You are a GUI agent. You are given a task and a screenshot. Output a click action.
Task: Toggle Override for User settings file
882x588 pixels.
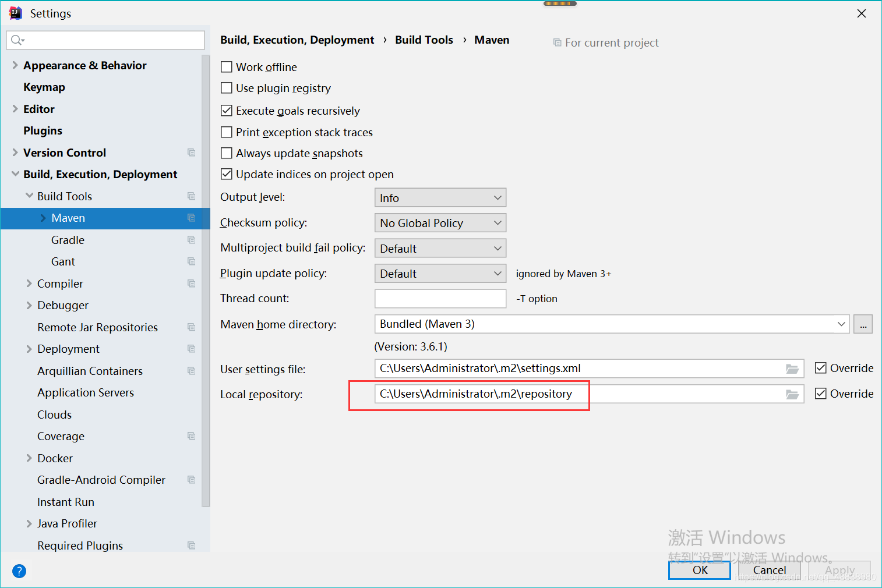pos(821,368)
